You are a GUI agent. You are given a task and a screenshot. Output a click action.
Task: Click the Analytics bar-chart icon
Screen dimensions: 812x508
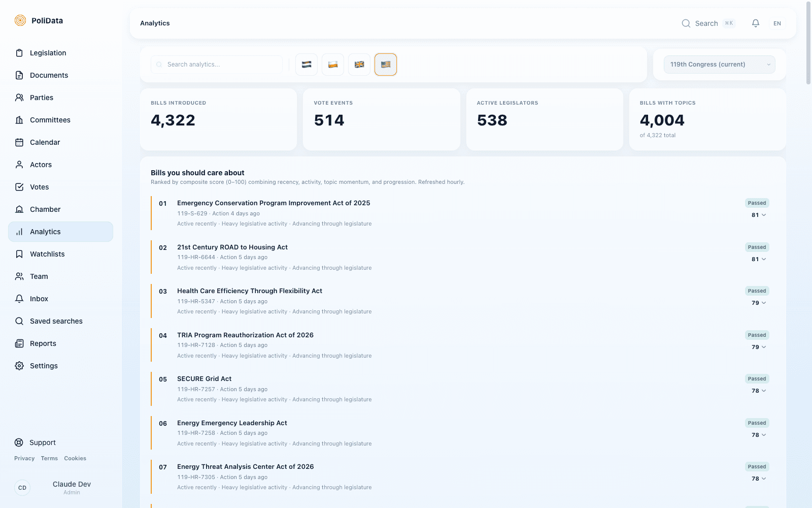coord(19,232)
